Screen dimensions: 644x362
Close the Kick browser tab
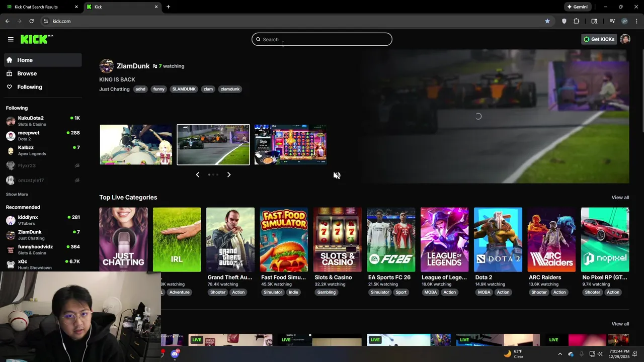click(x=156, y=7)
